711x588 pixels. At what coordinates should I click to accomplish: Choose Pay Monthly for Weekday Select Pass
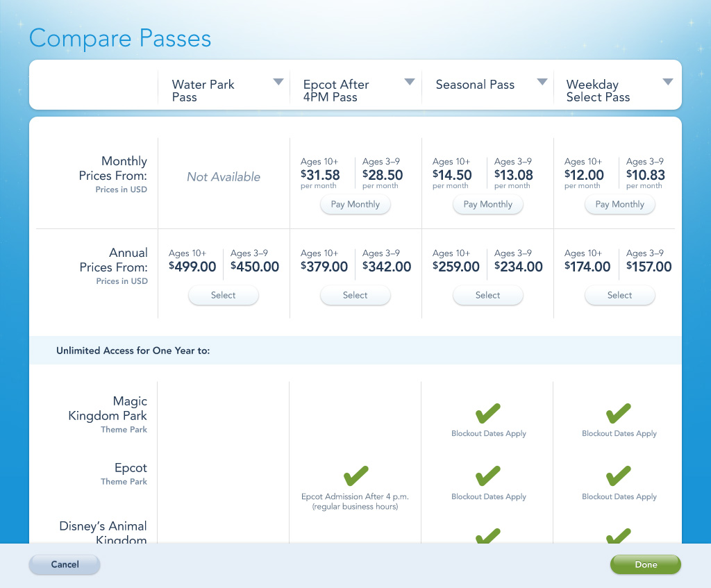pyautogui.click(x=619, y=205)
